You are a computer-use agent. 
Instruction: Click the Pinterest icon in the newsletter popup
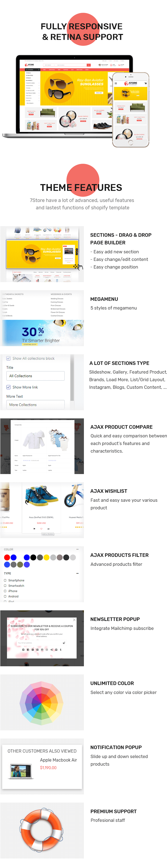click(x=37, y=650)
